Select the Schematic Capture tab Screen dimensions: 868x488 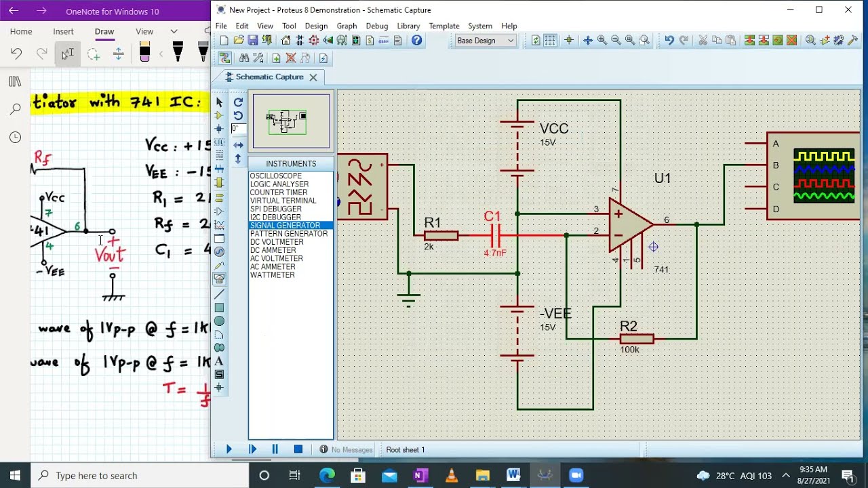tap(269, 77)
